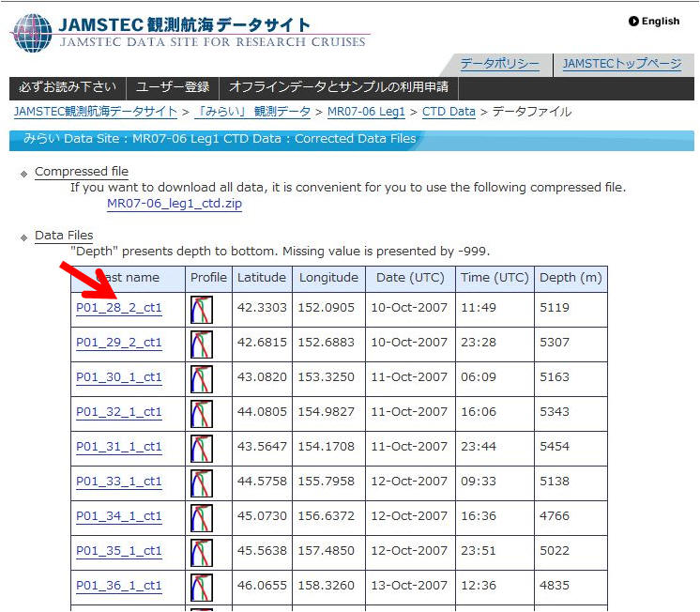Open the ユーザー登録 menu item
Screen dimensions: 700x612
click(172, 87)
